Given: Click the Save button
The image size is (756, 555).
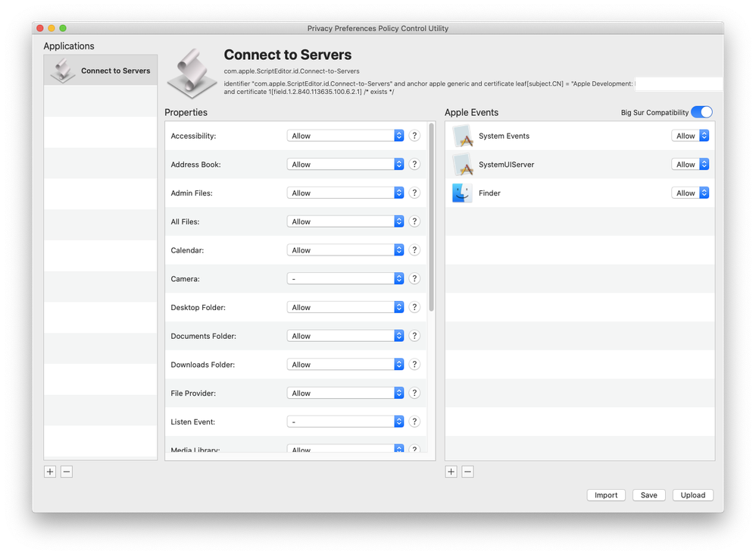Looking at the screenshot, I should click(649, 494).
